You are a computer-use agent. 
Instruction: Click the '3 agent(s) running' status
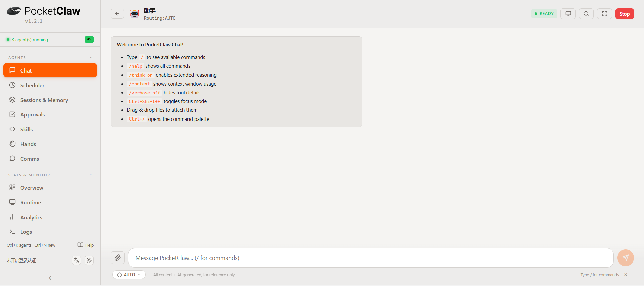[27, 40]
